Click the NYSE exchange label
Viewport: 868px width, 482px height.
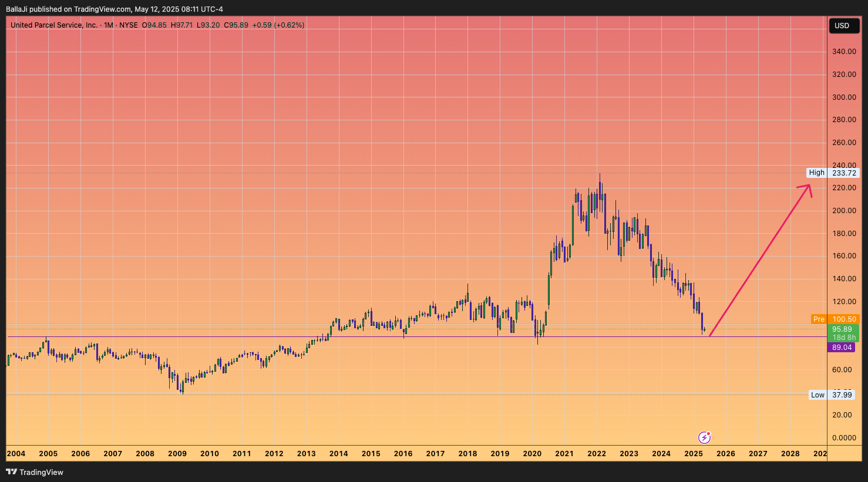click(x=129, y=25)
